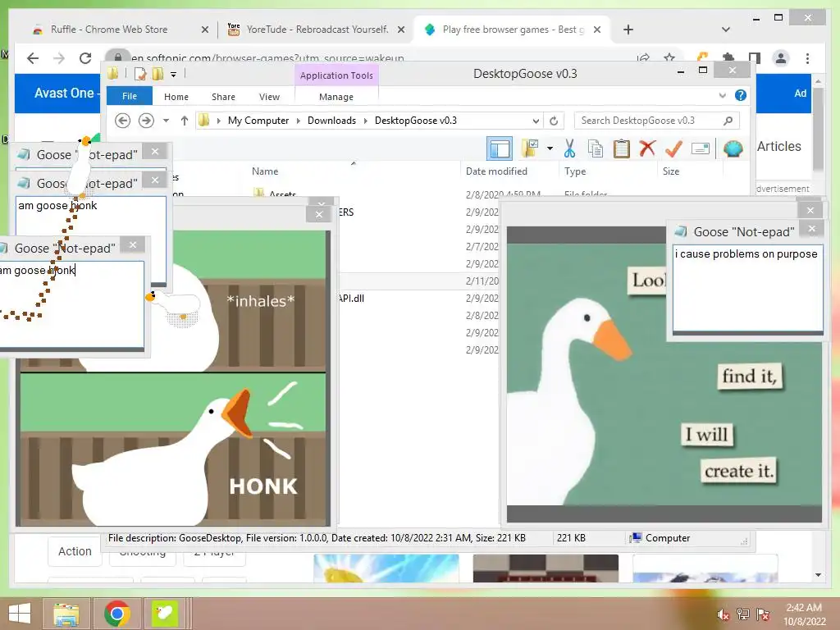Screen dimensions: 840x630
Task: Click in the 'i cause problems on purpose' text area
Action: click(748, 289)
